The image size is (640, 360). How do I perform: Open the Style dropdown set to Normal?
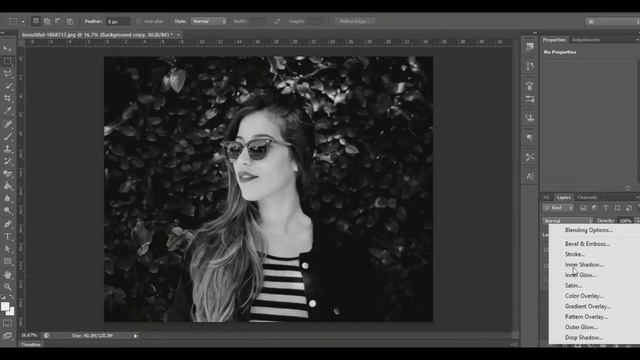(x=209, y=21)
